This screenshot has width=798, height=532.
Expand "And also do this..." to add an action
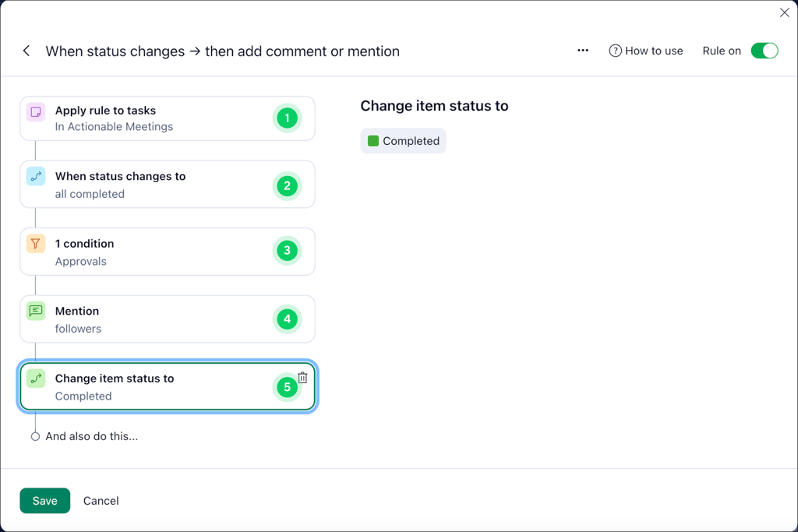click(91, 436)
